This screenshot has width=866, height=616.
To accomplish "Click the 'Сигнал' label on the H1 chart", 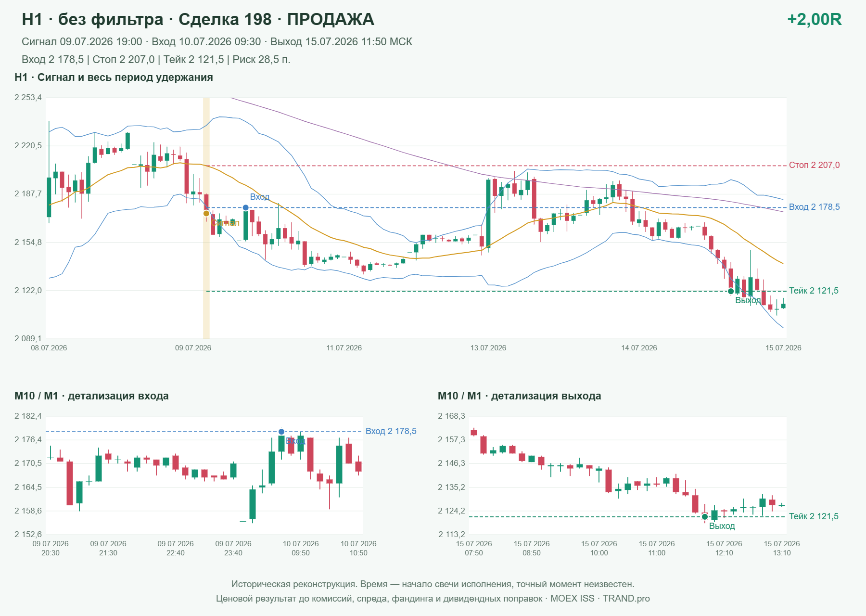I will pyautogui.click(x=225, y=223).
